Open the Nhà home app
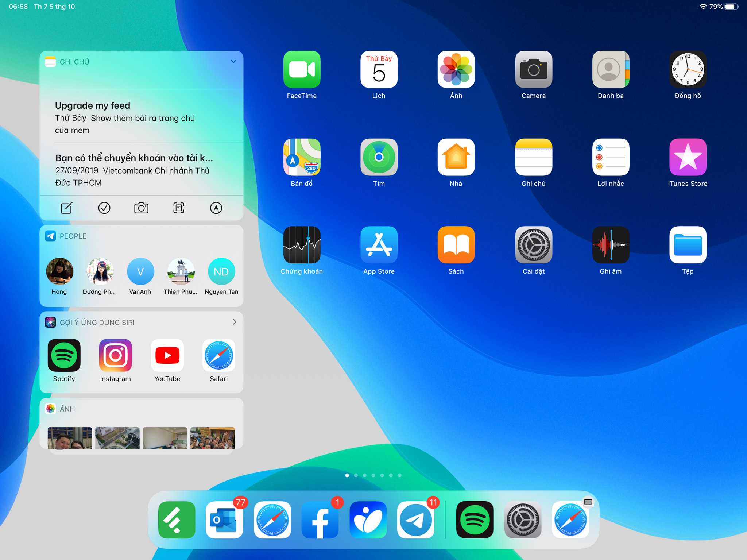 point(456,157)
